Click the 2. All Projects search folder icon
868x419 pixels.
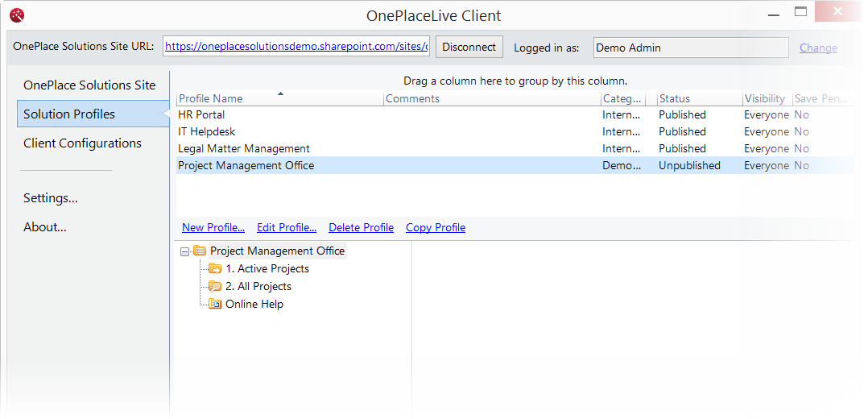pyautogui.click(x=215, y=287)
